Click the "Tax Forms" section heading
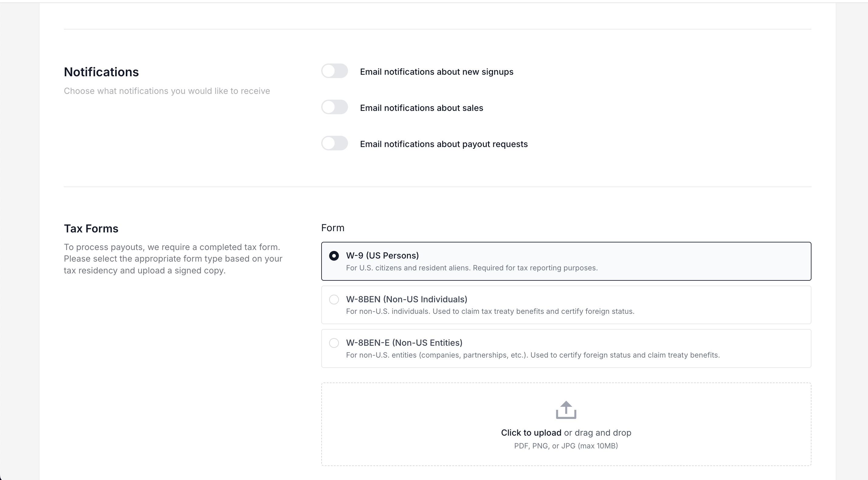The image size is (868, 480). [x=91, y=228]
